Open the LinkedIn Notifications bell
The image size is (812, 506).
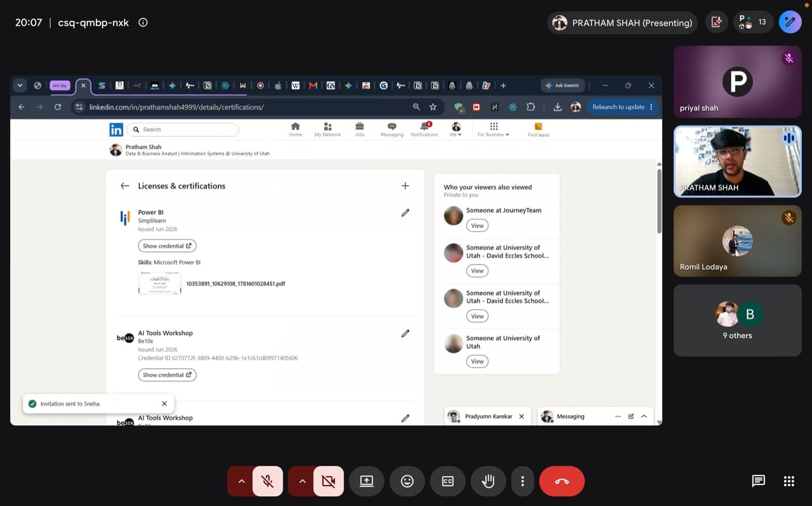click(424, 129)
